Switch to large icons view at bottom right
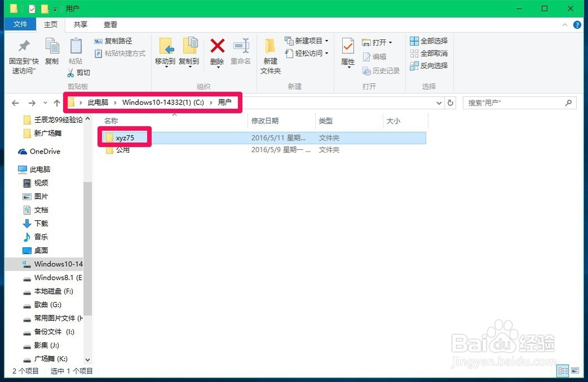The width and height of the screenshot is (588, 382). coord(575,371)
